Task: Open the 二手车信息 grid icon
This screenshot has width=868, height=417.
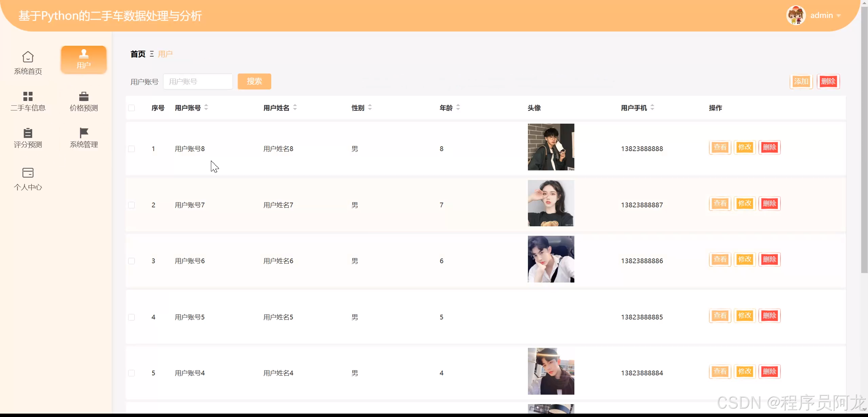Action: pyautogui.click(x=28, y=96)
